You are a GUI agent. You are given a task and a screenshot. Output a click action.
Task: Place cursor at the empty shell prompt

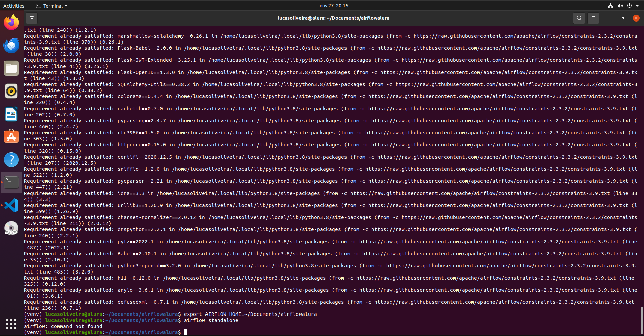(x=185, y=332)
